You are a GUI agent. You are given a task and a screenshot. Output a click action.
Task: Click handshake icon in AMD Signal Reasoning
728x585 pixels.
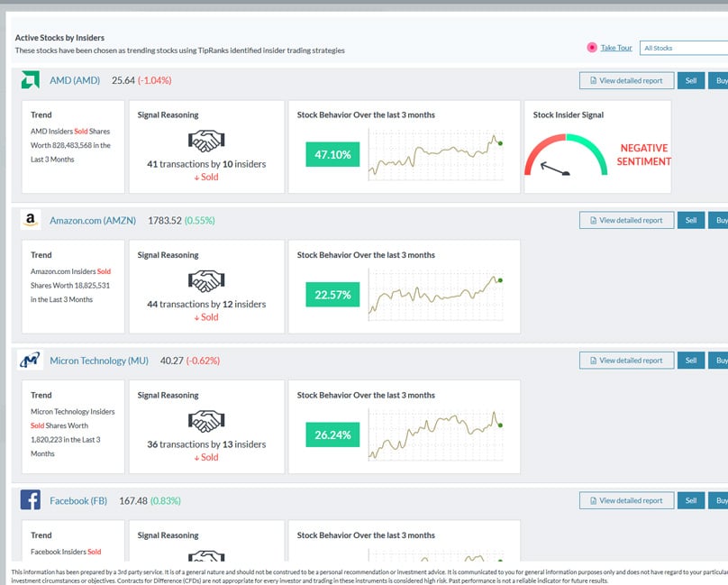(206, 141)
